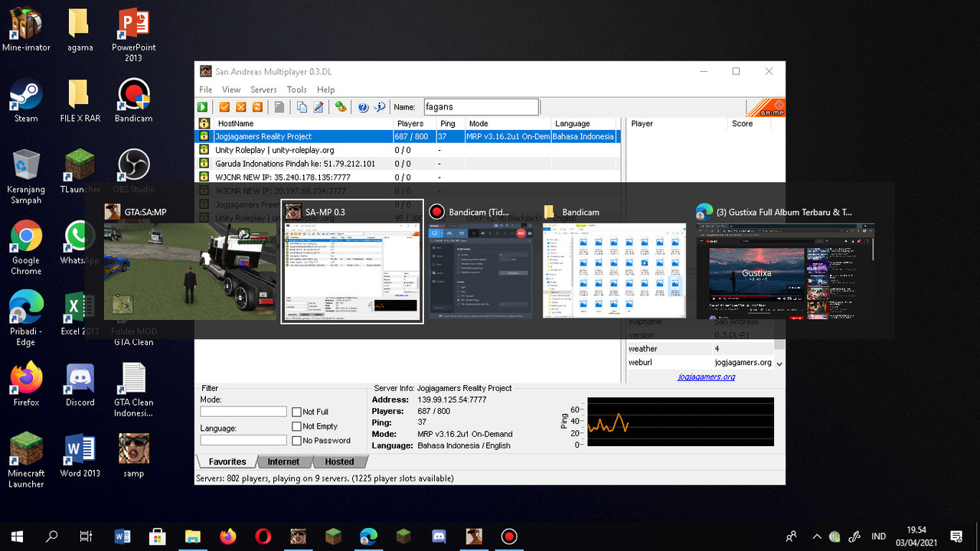This screenshot has width=980, height=551.
Task: Click the server properties scrollbar down arrow
Action: pos(779,364)
